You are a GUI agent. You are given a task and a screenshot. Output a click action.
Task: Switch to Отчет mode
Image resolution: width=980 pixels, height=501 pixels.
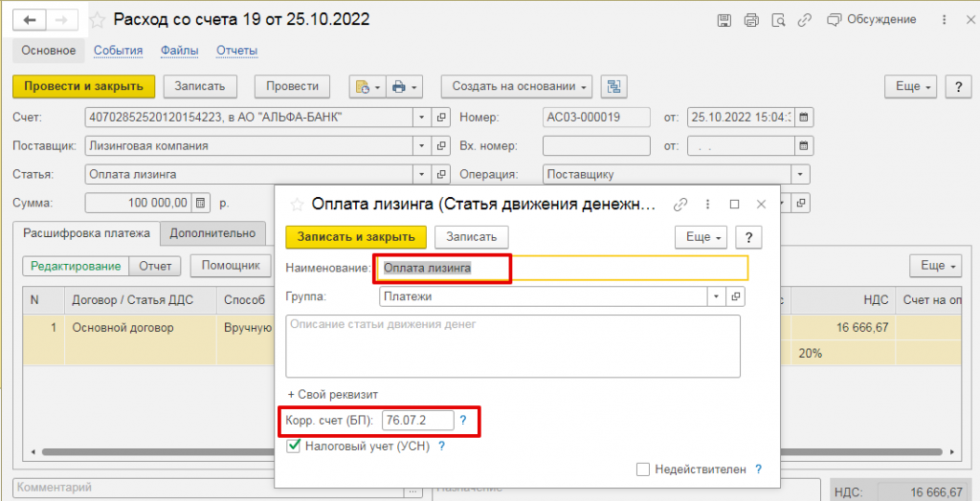tap(155, 266)
